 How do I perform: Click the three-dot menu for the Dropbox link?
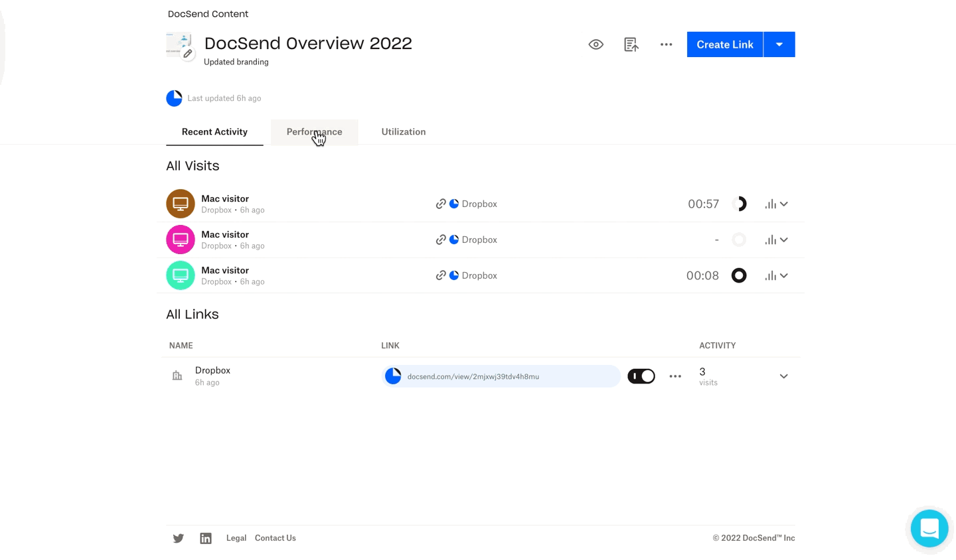tap(675, 376)
